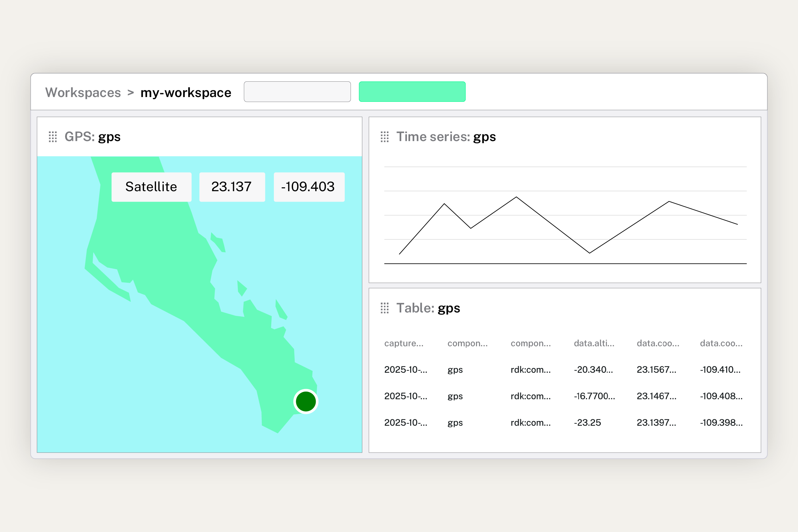Image resolution: width=798 pixels, height=532 pixels.
Task: Select my-workspace in the breadcrumb
Action: [186, 92]
